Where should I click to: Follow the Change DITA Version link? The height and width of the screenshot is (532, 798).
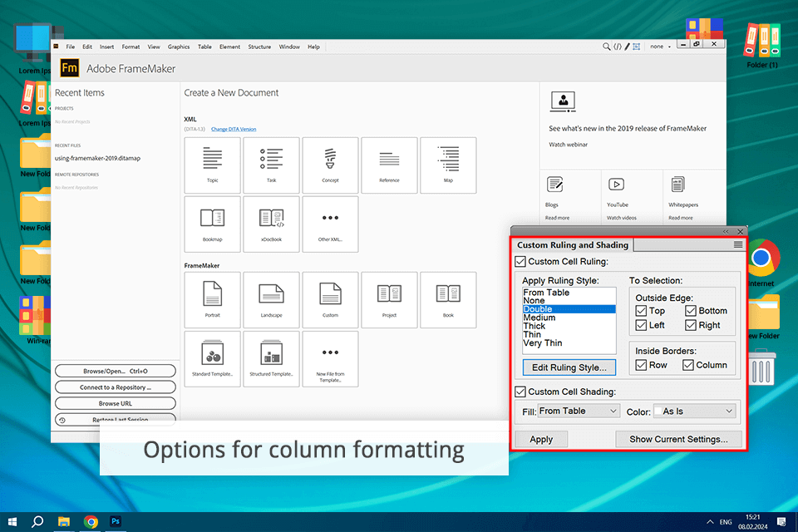pos(234,130)
